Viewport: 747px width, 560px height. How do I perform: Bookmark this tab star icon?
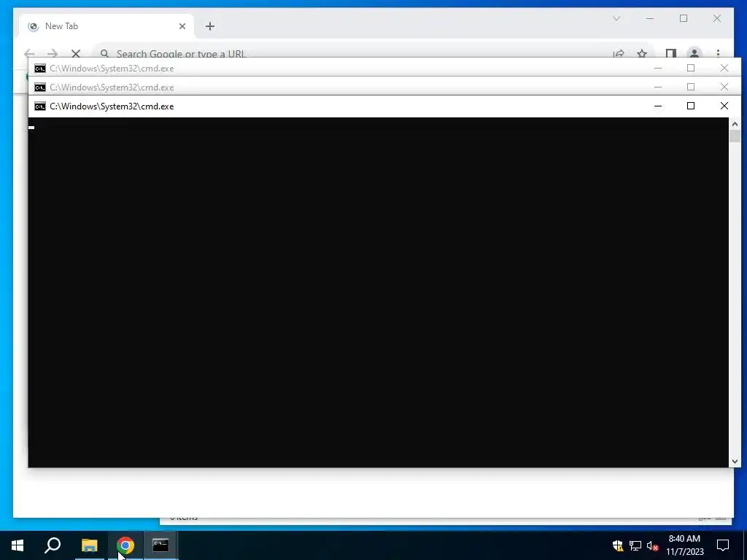tap(642, 54)
